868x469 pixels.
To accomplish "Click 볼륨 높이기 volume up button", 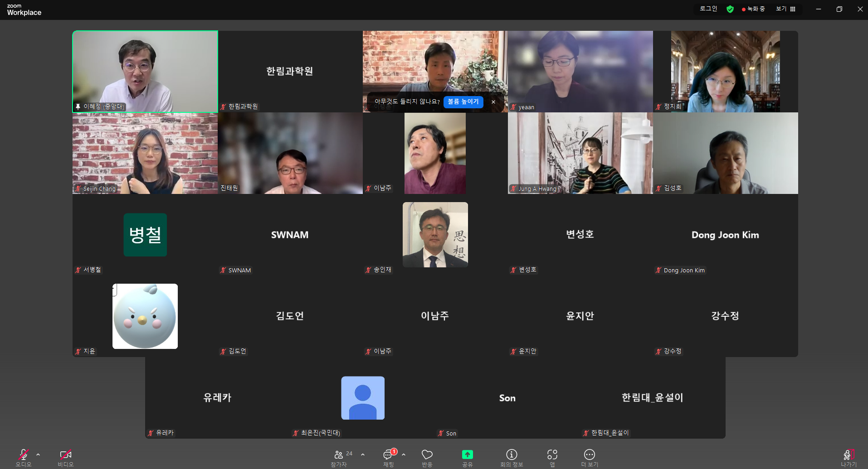I will pos(463,102).
